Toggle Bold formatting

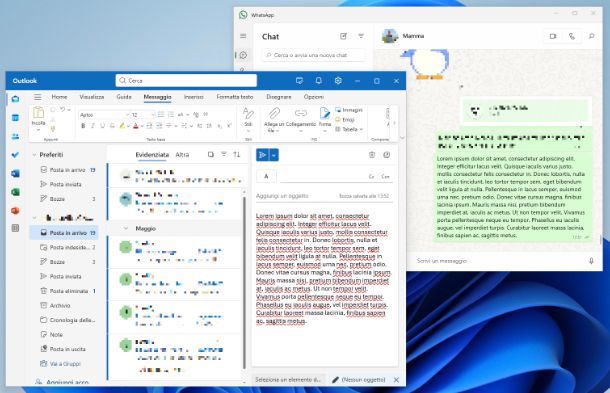pyautogui.click(x=83, y=126)
